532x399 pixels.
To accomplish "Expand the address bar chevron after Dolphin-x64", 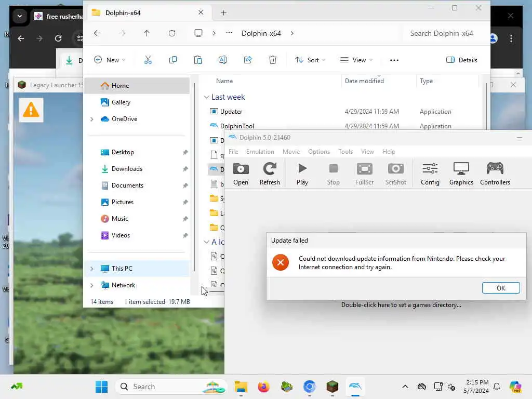I will click(x=292, y=33).
